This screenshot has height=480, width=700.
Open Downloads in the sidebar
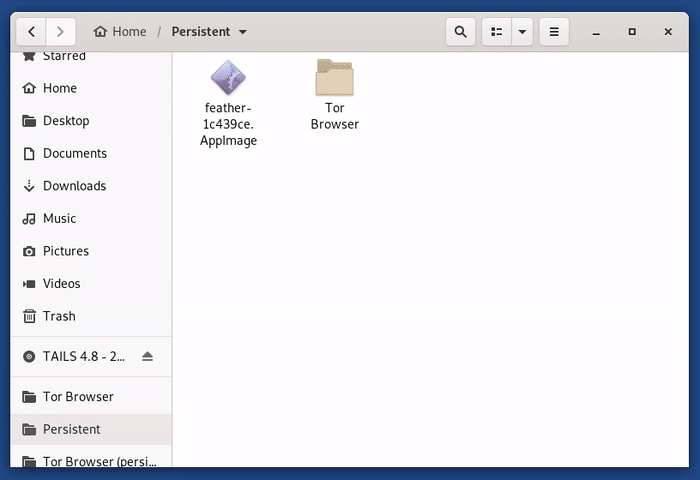(x=74, y=186)
